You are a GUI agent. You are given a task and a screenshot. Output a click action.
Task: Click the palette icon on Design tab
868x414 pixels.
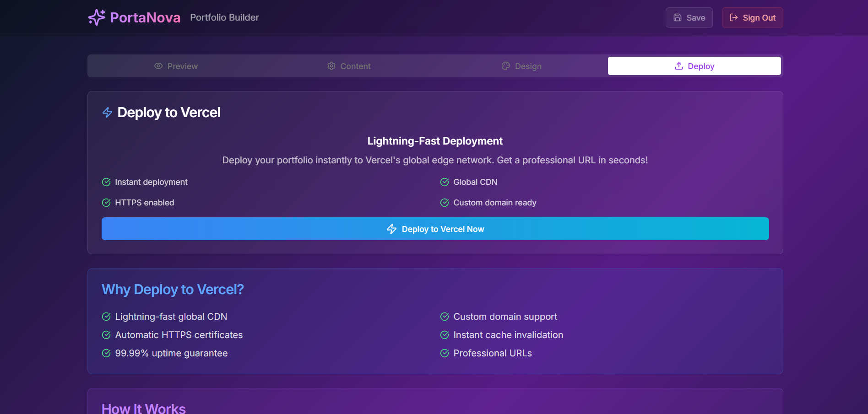tap(506, 66)
